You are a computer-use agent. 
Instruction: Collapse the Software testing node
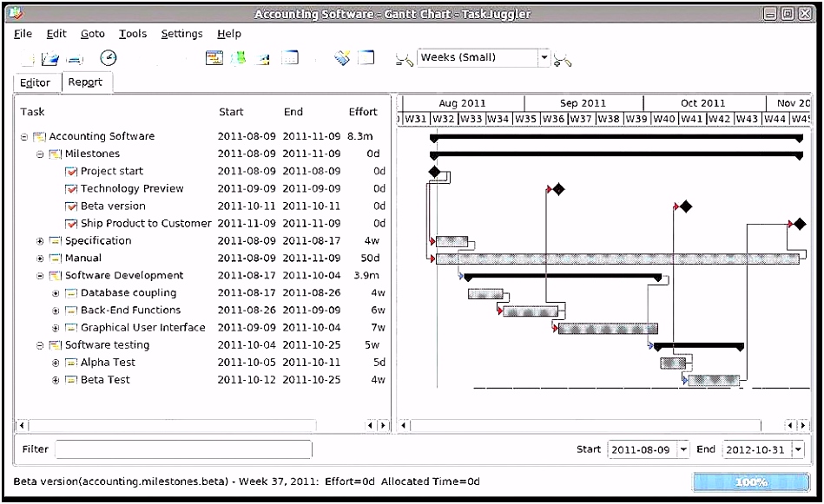(x=40, y=345)
